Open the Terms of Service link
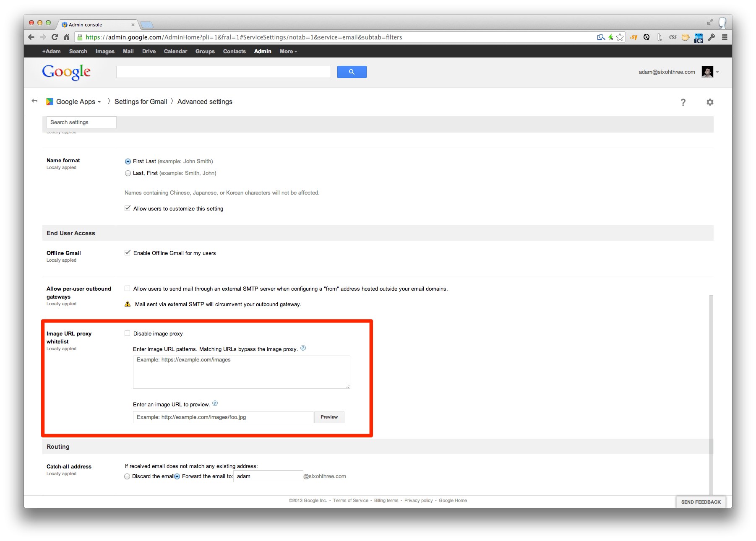756x541 pixels. [351, 500]
